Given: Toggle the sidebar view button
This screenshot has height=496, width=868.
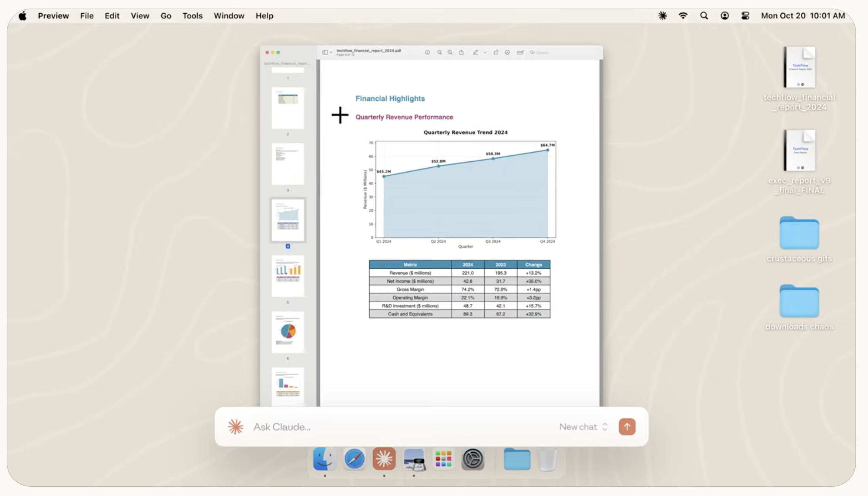Looking at the screenshot, I should (x=325, y=53).
